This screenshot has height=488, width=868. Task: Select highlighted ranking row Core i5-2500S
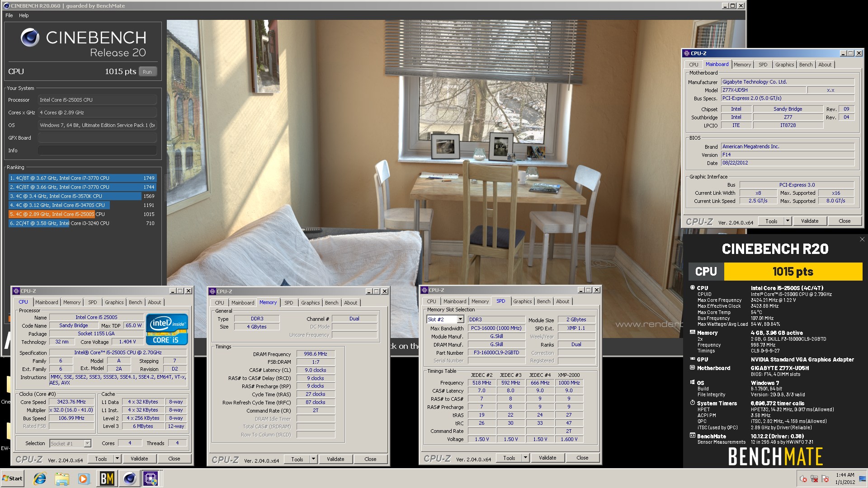tap(82, 214)
